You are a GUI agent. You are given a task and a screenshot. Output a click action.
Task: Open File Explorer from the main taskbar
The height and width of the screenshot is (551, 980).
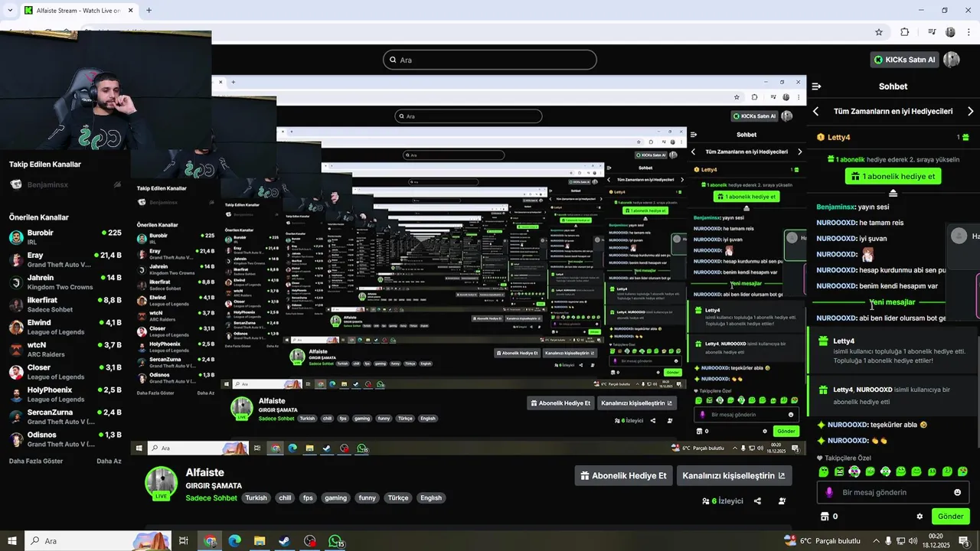pyautogui.click(x=260, y=541)
